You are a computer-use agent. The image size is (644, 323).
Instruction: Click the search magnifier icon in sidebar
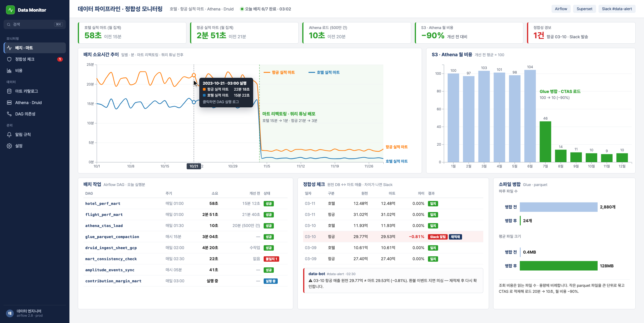pos(9,25)
